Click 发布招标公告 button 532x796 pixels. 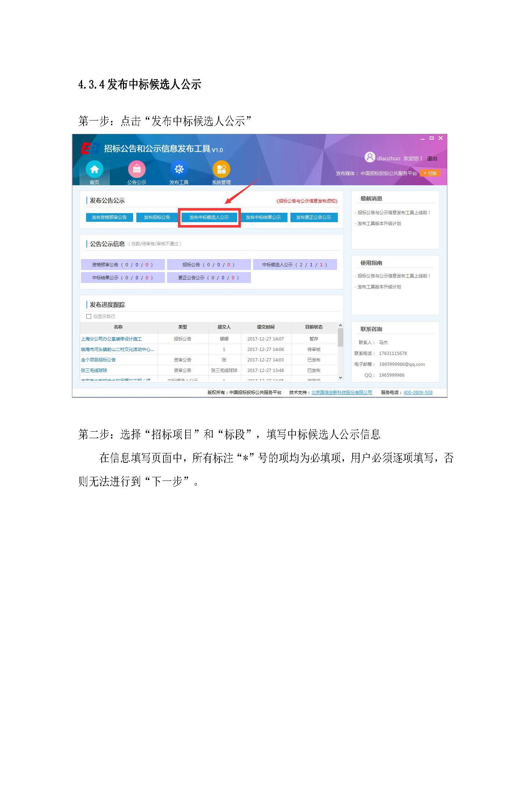pyautogui.click(x=157, y=217)
